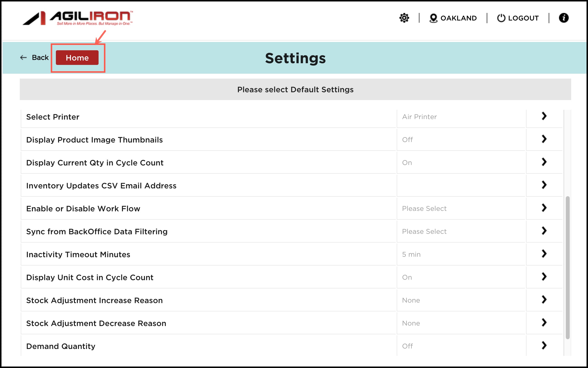Click the LOGOUT text link
588x368 pixels.
tap(523, 18)
